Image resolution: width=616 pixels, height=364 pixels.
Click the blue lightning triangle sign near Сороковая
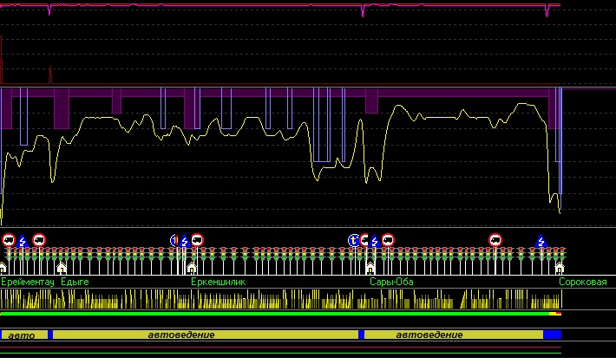tap(541, 242)
